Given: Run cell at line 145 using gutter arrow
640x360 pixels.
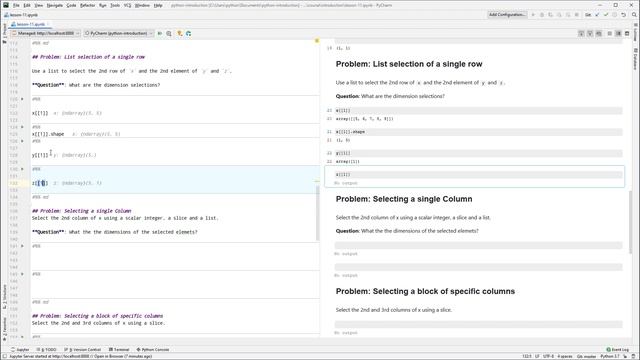Looking at the screenshot, I should 22,274.
